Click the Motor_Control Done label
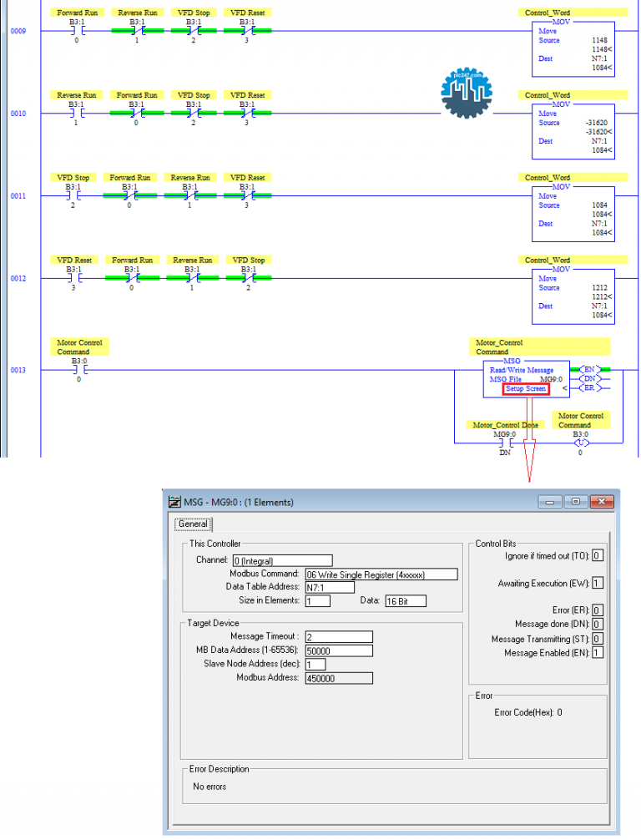This screenshot has width=641, height=840. [506, 425]
